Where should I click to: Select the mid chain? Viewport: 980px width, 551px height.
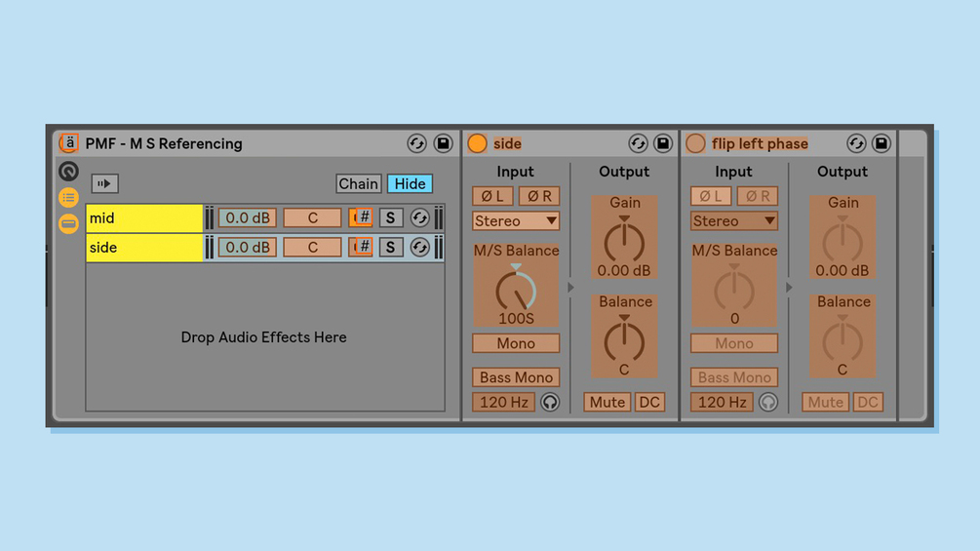[x=144, y=218]
